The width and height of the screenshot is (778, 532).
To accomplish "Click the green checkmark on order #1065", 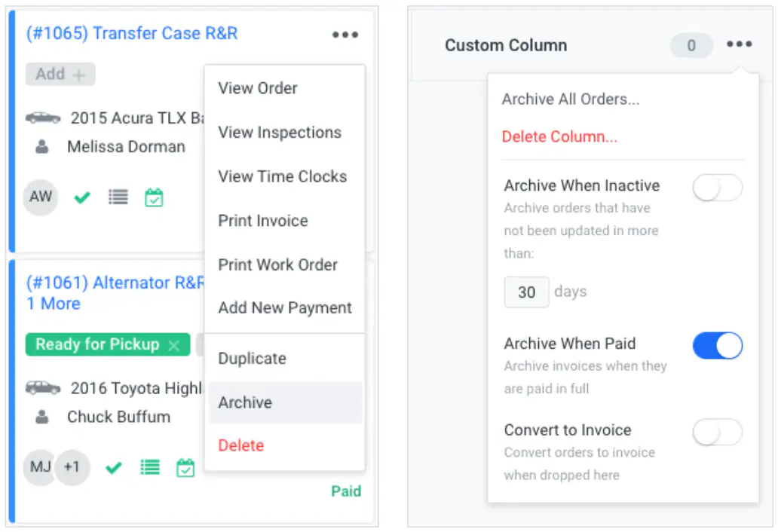I will [82, 198].
